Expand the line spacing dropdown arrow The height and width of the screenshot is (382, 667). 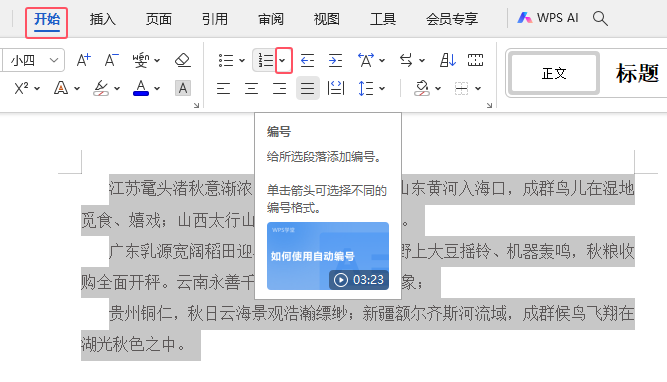[x=382, y=88]
